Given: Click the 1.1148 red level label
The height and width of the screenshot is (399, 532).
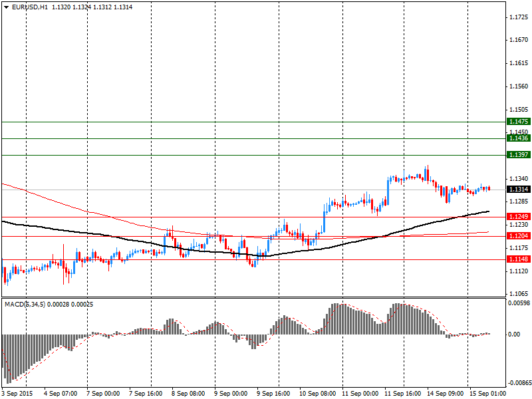Looking at the screenshot, I should tap(519, 259).
